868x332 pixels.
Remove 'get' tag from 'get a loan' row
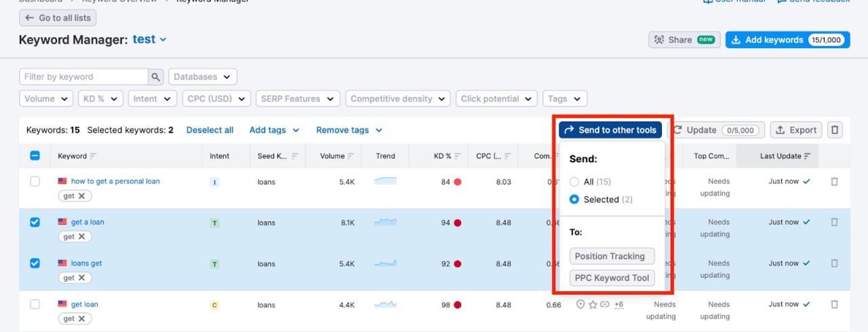point(81,237)
